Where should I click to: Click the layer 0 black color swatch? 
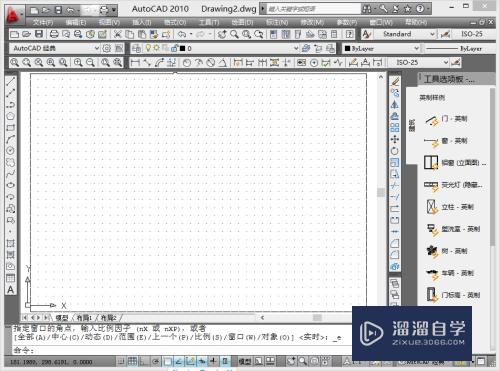182,49
